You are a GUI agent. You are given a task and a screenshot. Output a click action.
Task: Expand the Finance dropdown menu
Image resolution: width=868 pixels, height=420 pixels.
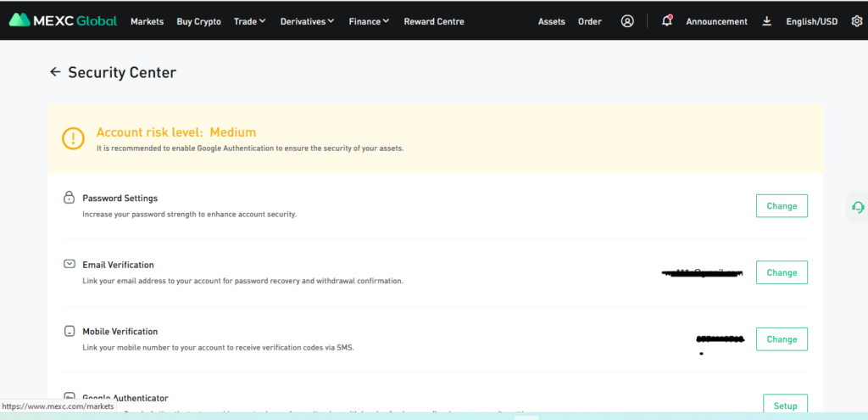[x=369, y=21]
